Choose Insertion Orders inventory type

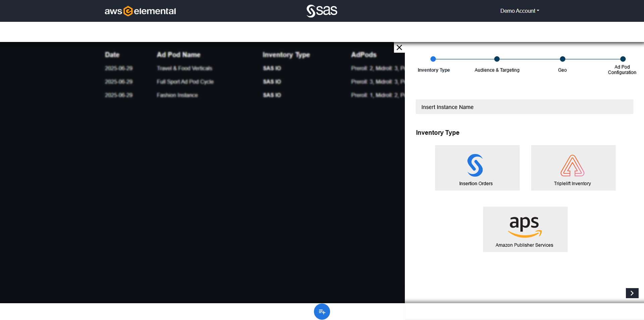point(477,168)
